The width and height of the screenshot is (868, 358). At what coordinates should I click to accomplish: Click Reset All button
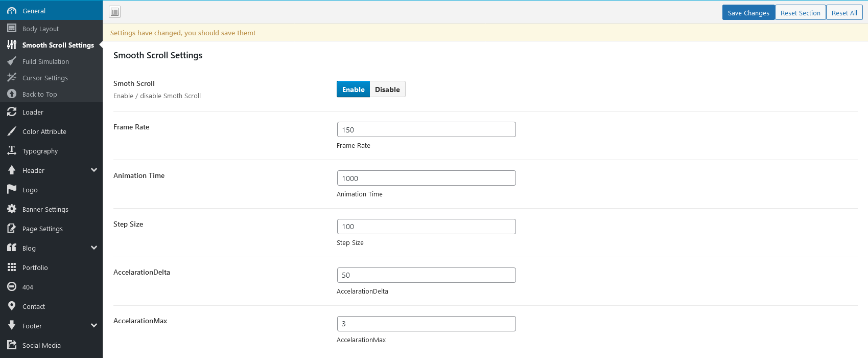coord(844,13)
